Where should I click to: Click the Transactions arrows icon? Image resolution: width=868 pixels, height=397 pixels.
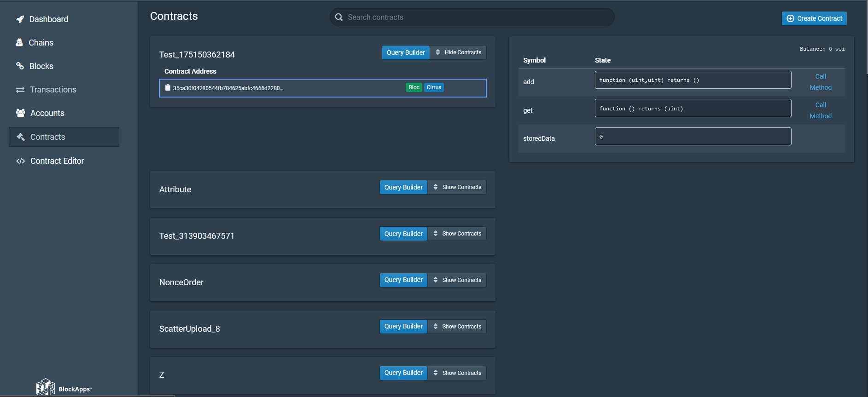(20, 90)
